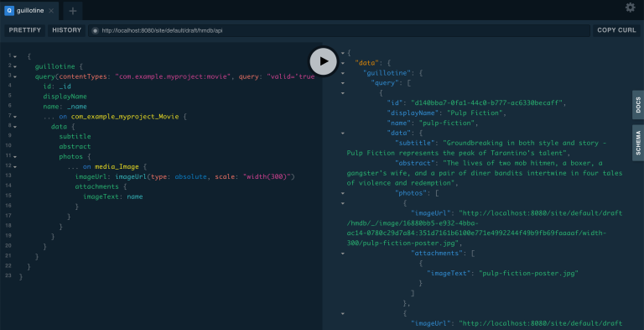Collapse the guillotine block at line 2
Screen dimensions: 644x330
pyautogui.click(x=15, y=66)
